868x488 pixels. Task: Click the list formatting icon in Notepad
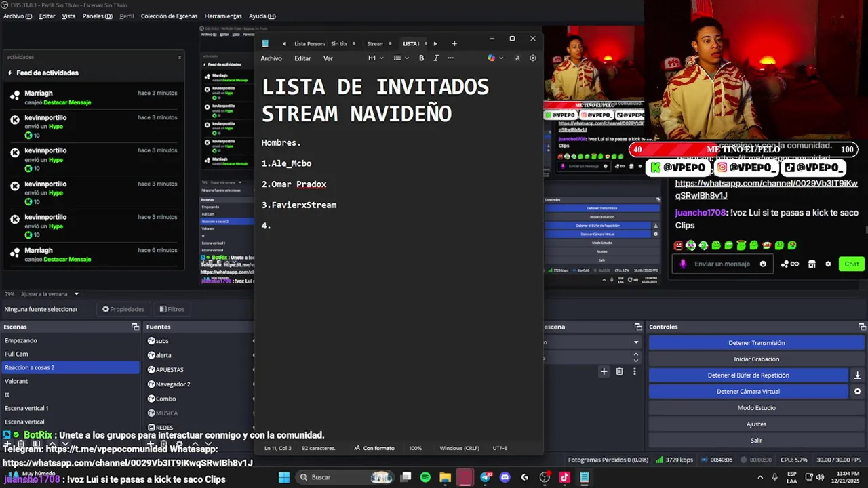(x=397, y=58)
